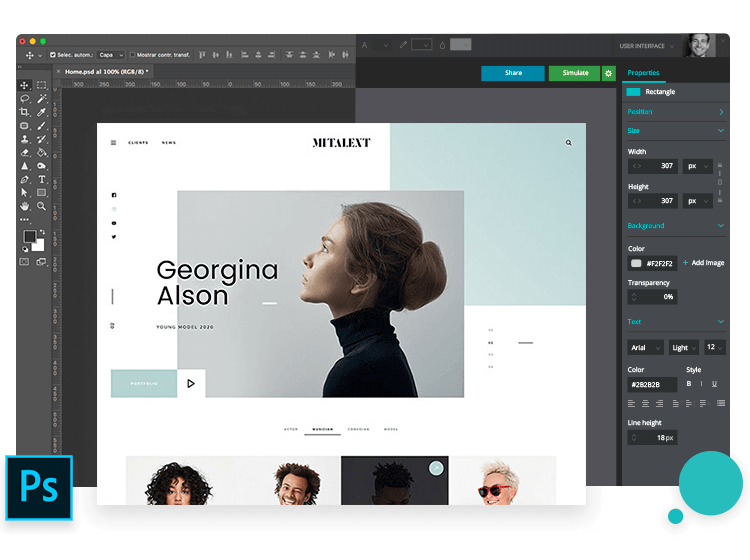The width and height of the screenshot is (750, 560).
Task: Select ACTOR tab in the design
Action: pyautogui.click(x=291, y=429)
